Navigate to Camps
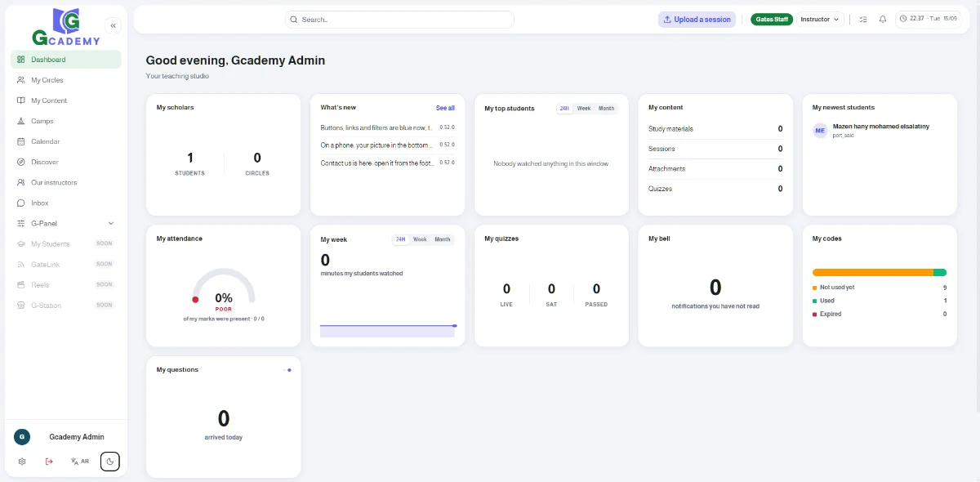The height and width of the screenshot is (482, 980). (66, 121)
